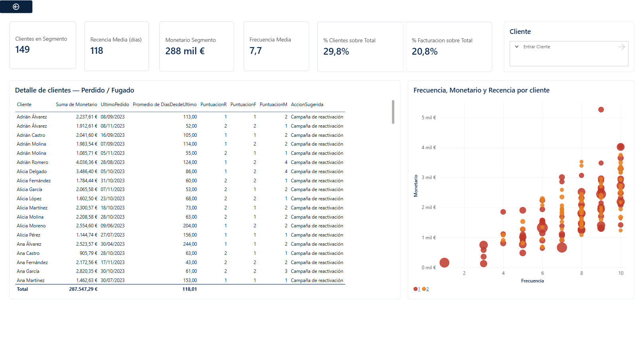
Task: Select the Monetario Segmento card
Action: [197, 46]
